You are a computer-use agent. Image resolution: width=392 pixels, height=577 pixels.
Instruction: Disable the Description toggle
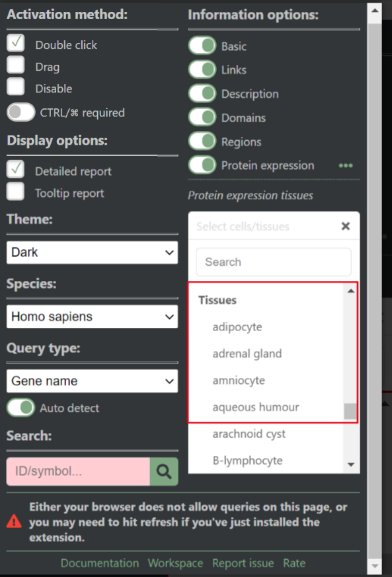(202, 93)
